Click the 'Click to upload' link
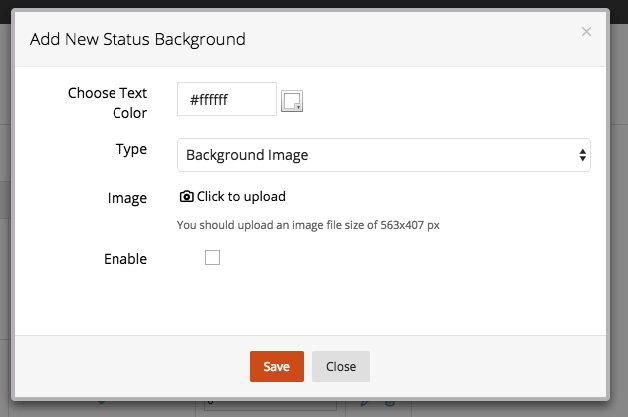 point(241,196)
